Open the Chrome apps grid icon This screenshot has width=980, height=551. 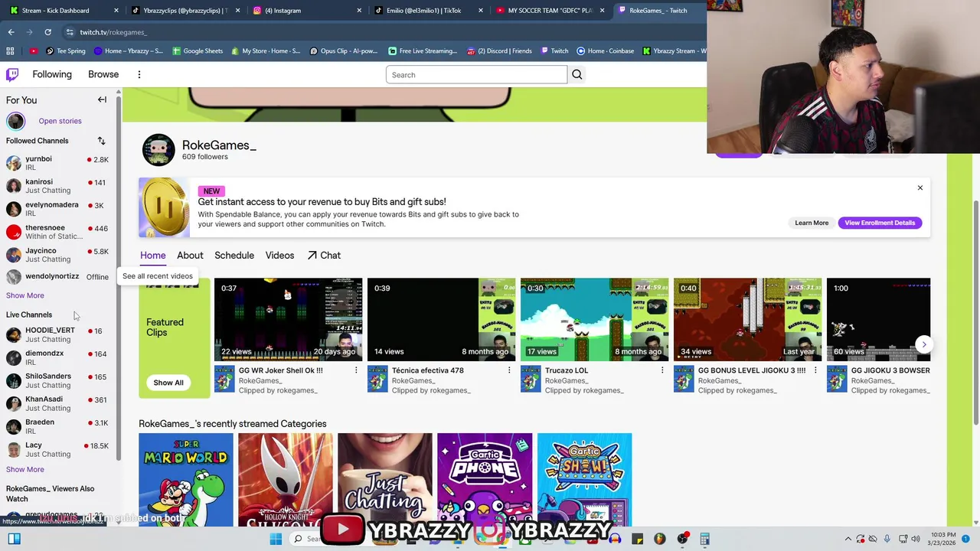(x=10, y=51)
